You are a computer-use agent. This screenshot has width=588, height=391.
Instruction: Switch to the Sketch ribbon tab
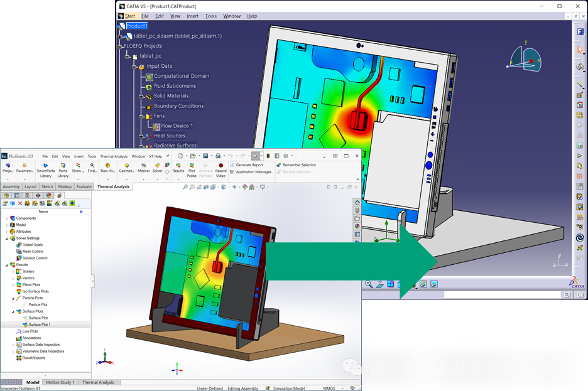(47, 186)
